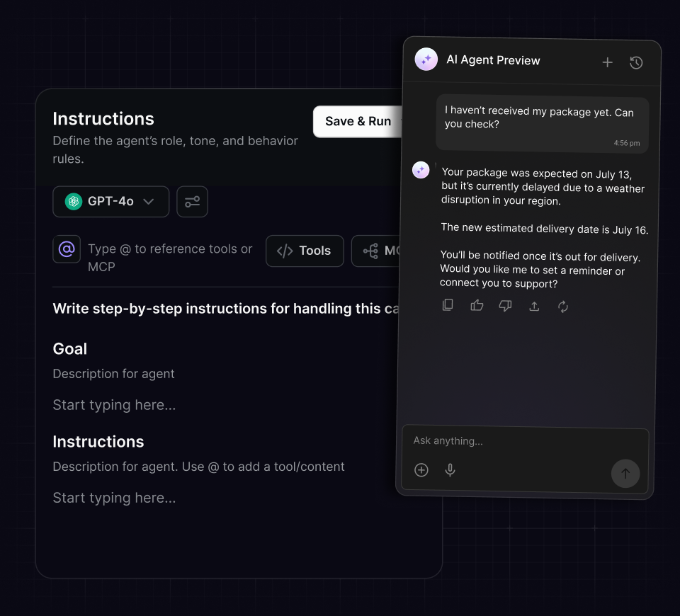Click 'Define the agent's role, tone' subtitle
Viewport: 680px width, 616px height.
tap(175, 149)
